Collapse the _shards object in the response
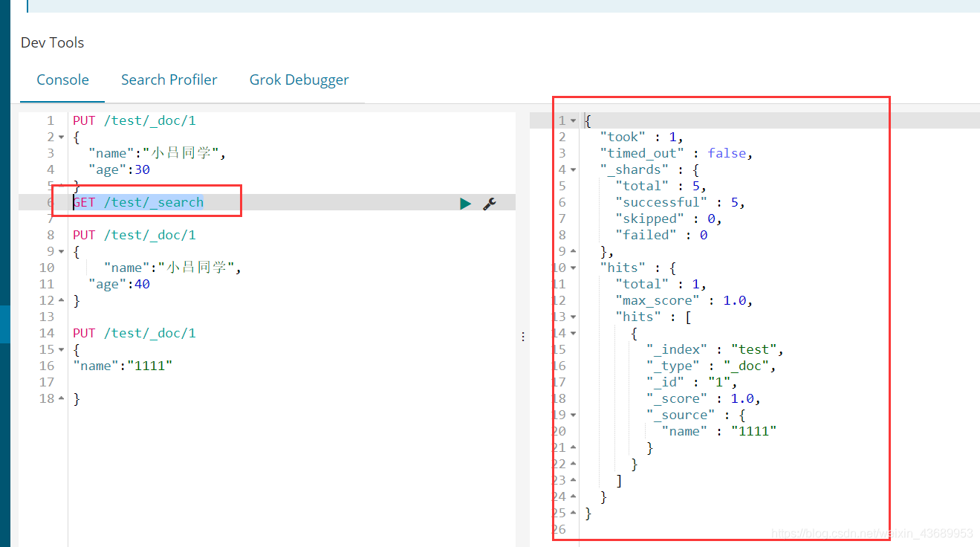Screen dimensions: 980x547 click(x=573, y=169)
